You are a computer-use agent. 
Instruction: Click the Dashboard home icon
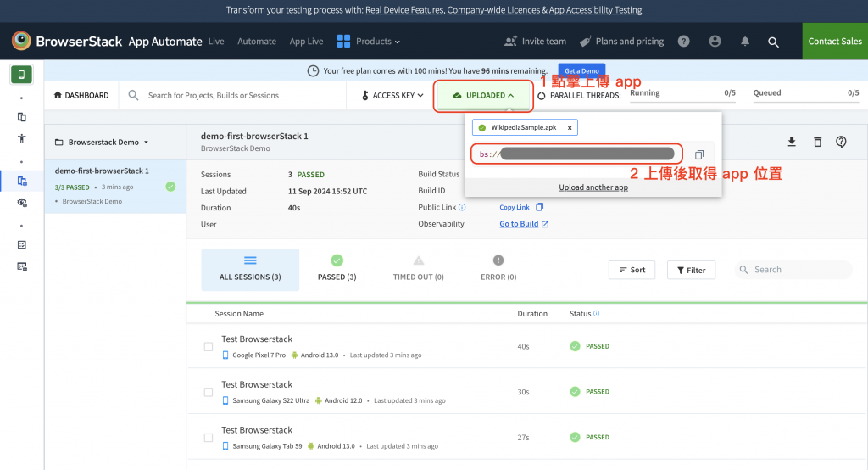(x=58, y=95)
